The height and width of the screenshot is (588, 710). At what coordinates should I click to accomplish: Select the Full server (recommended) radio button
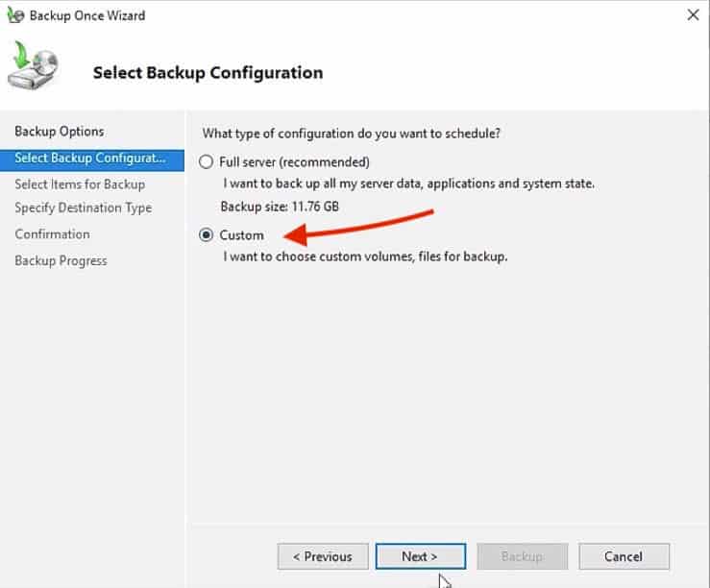pos(206,162)
